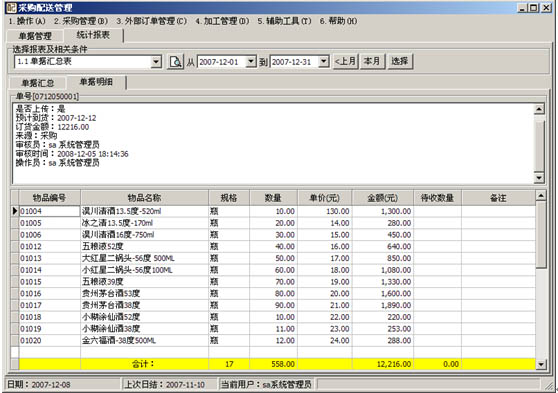
Task: Click up arrow of details text scrollbar
Action: pos(539,109)
